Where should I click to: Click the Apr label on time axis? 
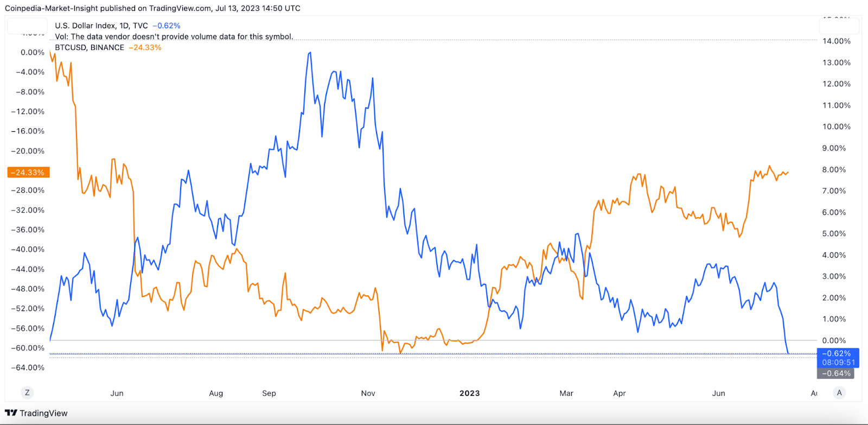(x=620, y=394)
